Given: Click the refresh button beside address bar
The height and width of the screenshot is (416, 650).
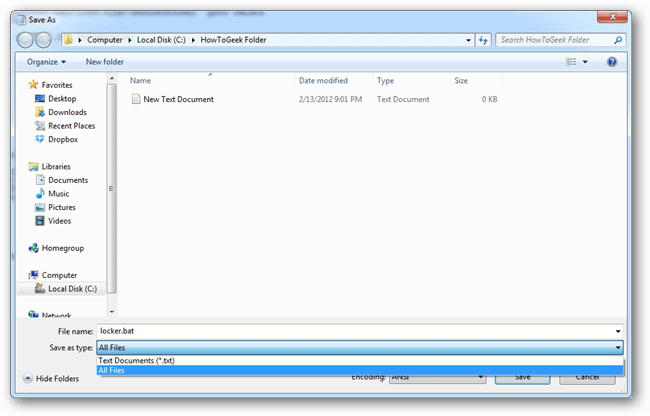Looking at the screenshot, I should tap(483, 40).
